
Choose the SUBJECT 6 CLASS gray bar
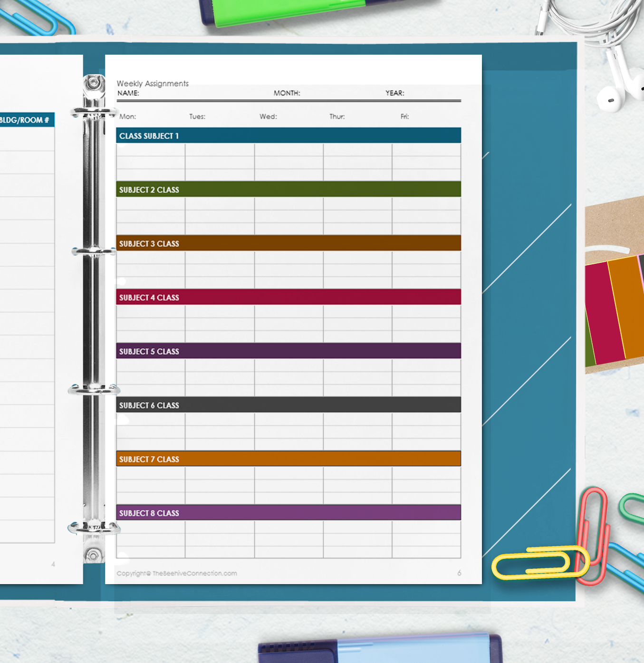[x=288, y=405]
